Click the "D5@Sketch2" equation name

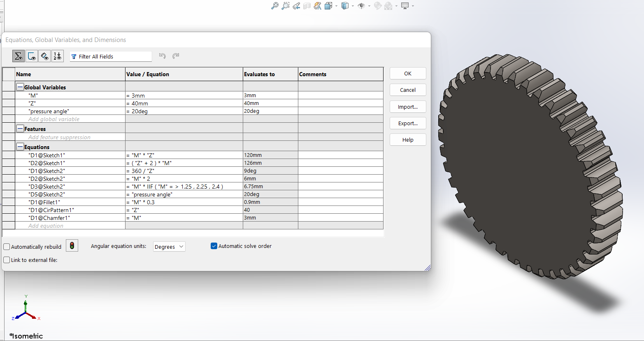(46, 194)
